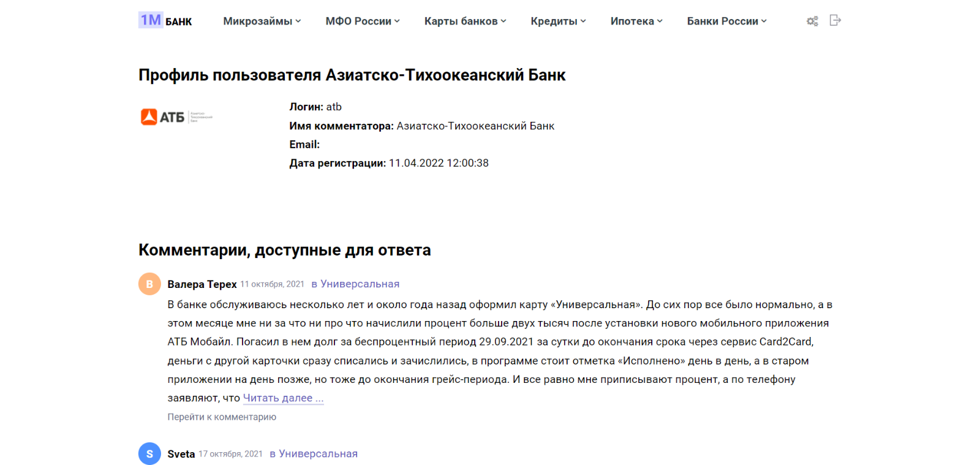Expand the Кредиты menu

(x=559, y=21)
